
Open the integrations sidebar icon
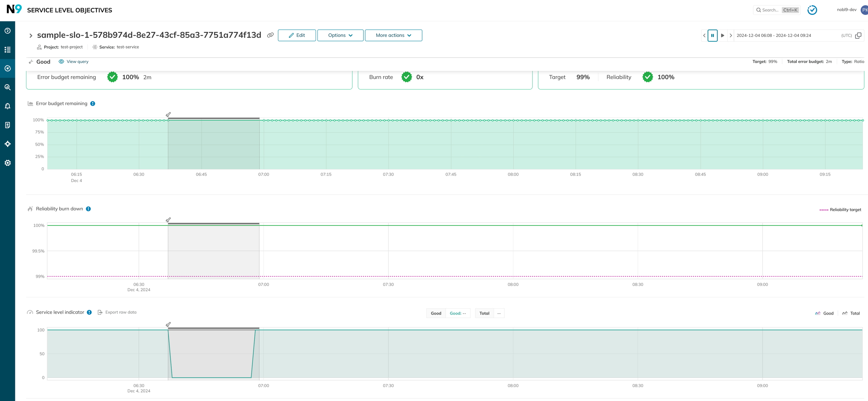pos(7,144)
